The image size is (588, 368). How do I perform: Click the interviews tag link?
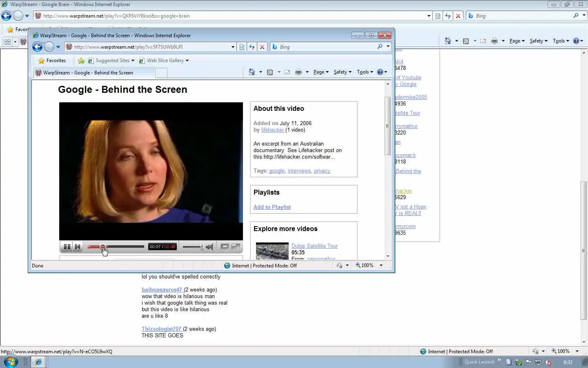(x=299, y=171)
